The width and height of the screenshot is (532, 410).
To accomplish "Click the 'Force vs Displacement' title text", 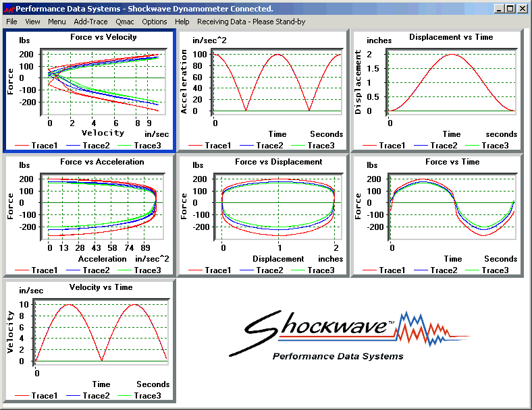I will point(279,162).
